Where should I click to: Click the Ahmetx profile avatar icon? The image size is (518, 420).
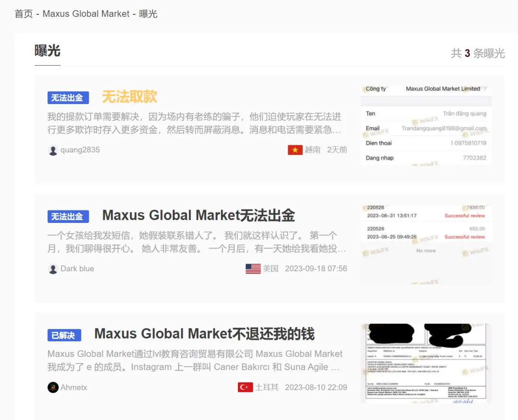point(53,387)
